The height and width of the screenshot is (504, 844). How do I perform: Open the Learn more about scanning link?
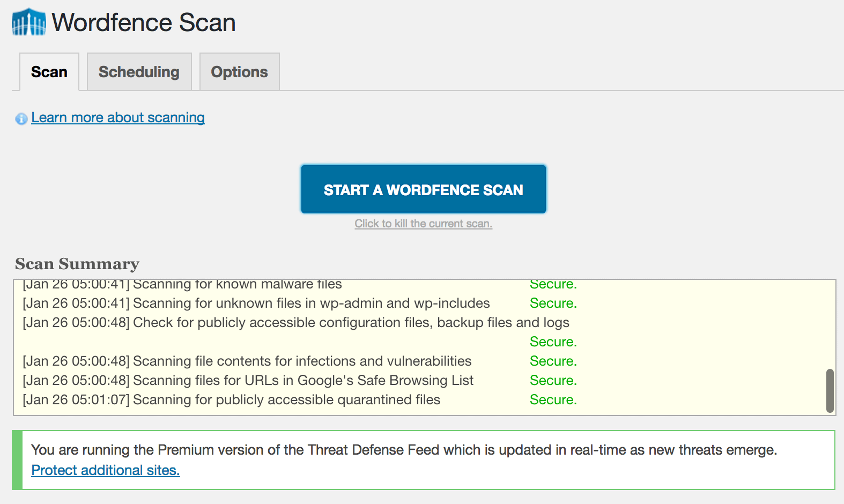coord(118,117)
